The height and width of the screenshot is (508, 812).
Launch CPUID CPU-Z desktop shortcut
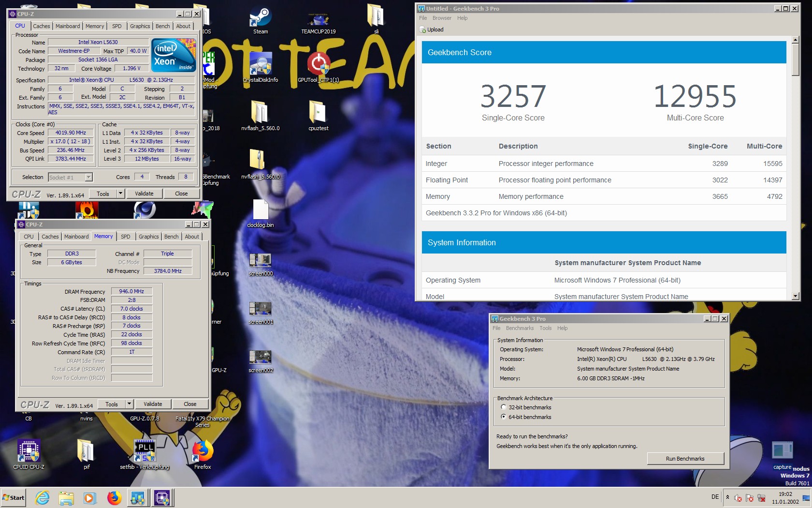[x=29, y=455]
